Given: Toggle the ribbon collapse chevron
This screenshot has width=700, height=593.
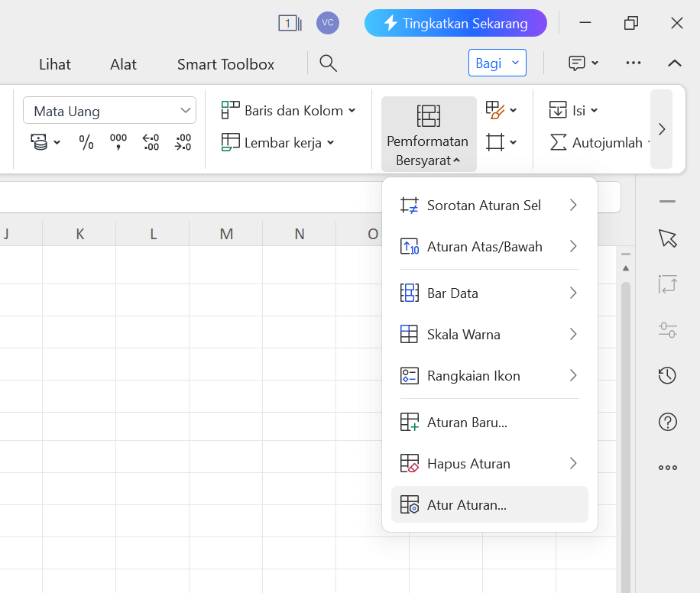Looking at the screenshot, I should [x=674, y=63].
